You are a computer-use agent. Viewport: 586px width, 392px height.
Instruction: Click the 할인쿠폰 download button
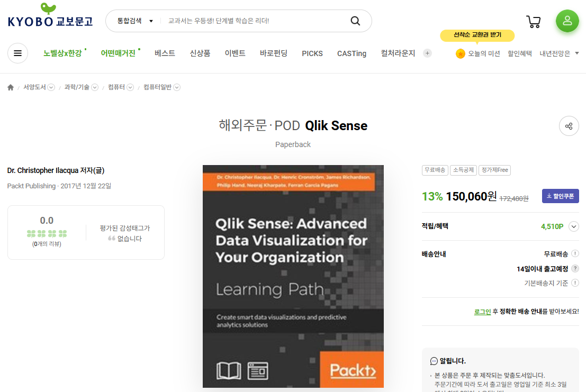(x=560, y=196)
